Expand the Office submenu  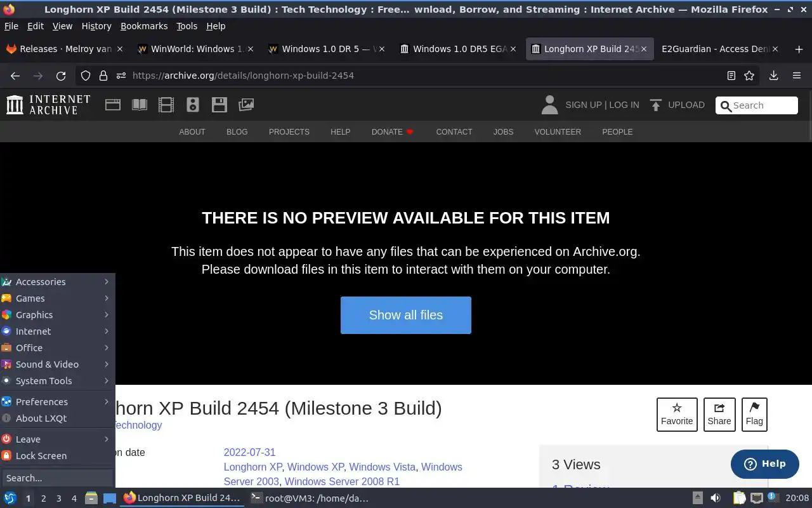(x=57, y=348)
